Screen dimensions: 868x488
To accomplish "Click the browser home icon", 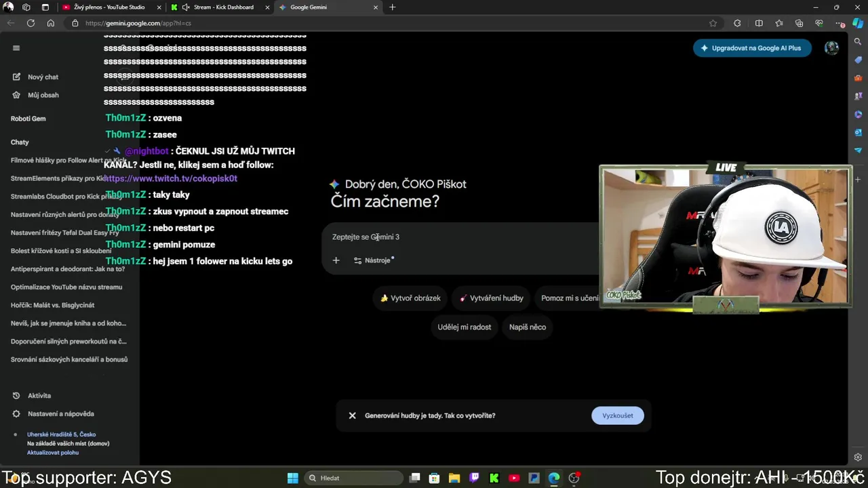I will pyautogui.click(x=51, y=23).
